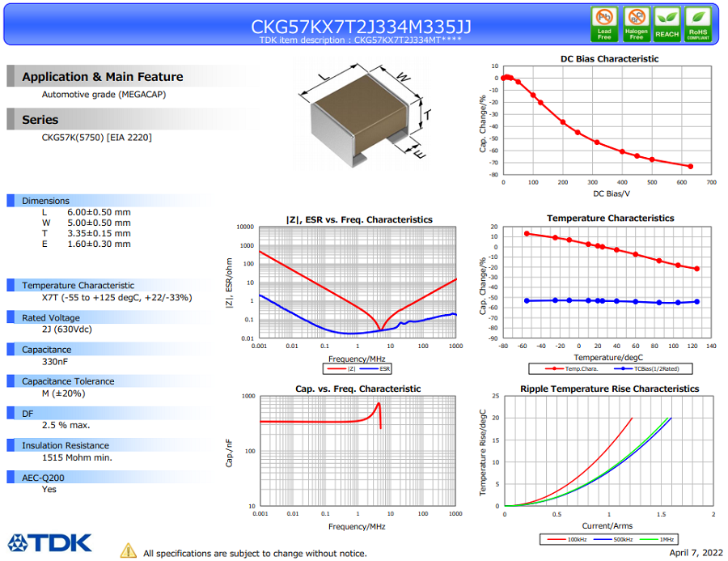
Task: Click the 330nF capacitance value
Action: (x=55, y=362)
